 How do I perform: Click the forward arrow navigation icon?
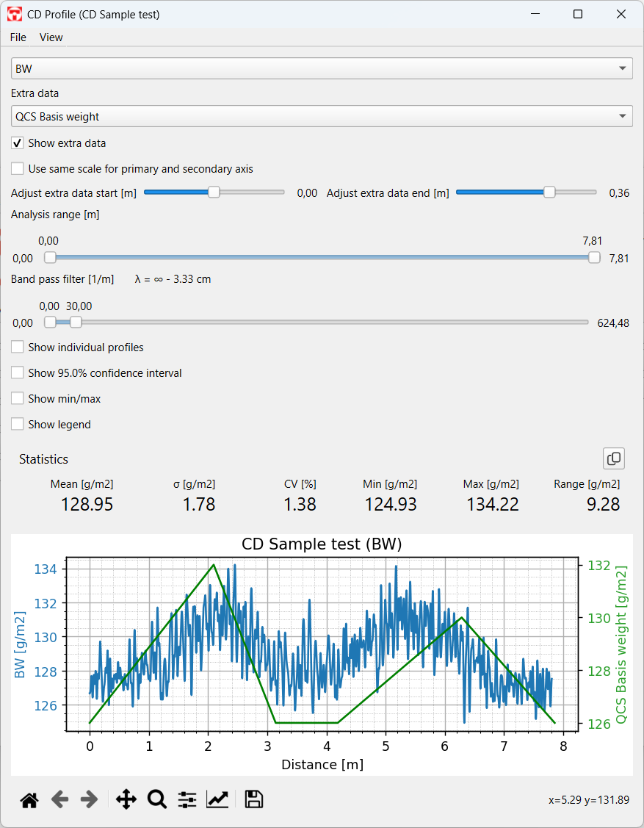click(x=90, y=799)
